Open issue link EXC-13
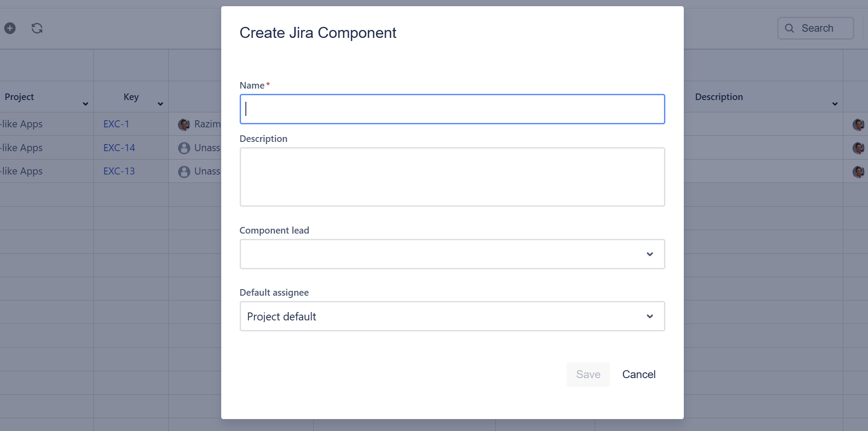The image size is (868, 431). click(119, 171)
